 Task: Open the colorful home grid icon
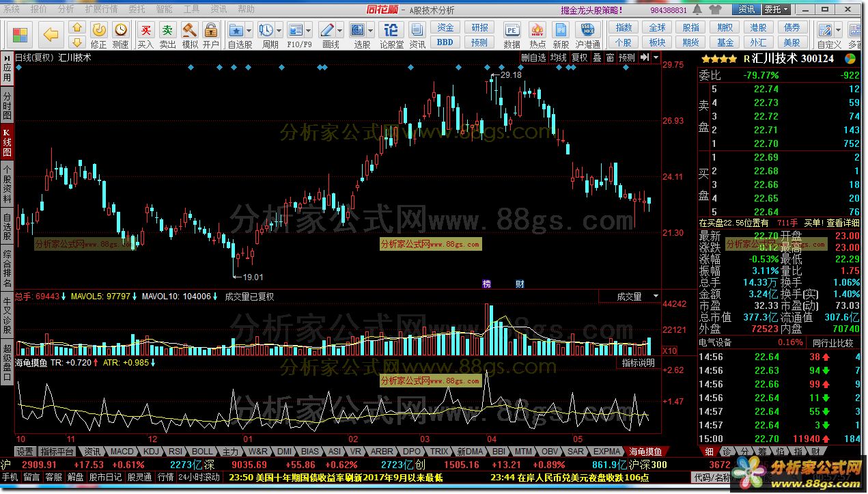20,34
